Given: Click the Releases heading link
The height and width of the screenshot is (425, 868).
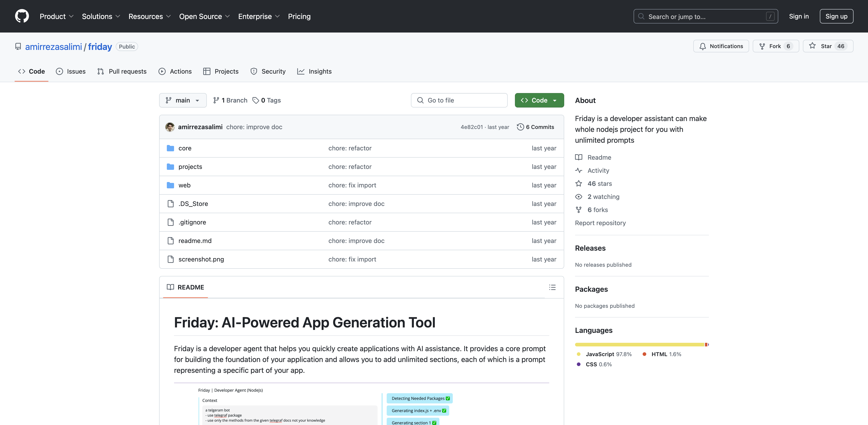Looking at the screenshot, I should [x=590, y=248].
